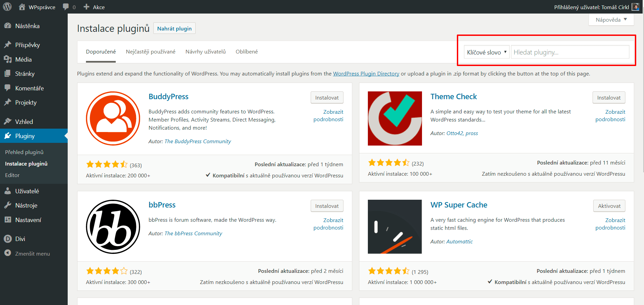Viewport: 644px width, 305px height.
Task: Click the Nástěnka dashboard icon
Action: click(x=7, y=26)
